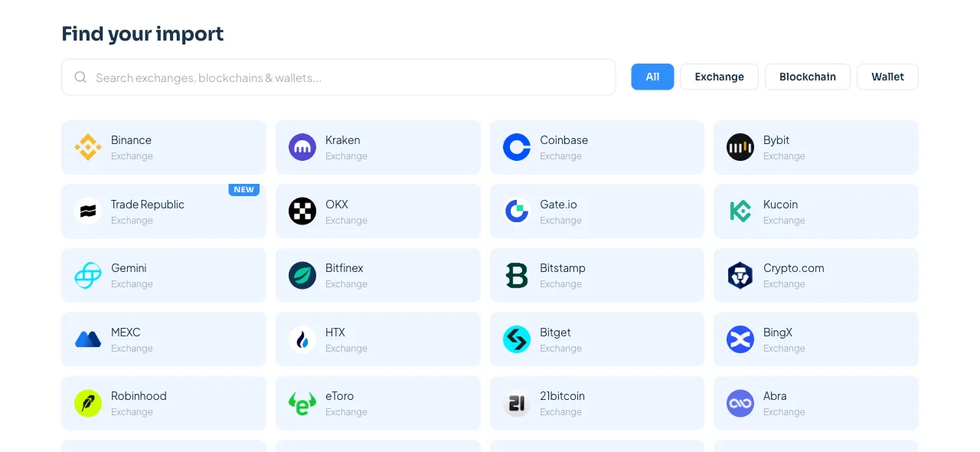Click the OKX name text

(x=337, y=205)
